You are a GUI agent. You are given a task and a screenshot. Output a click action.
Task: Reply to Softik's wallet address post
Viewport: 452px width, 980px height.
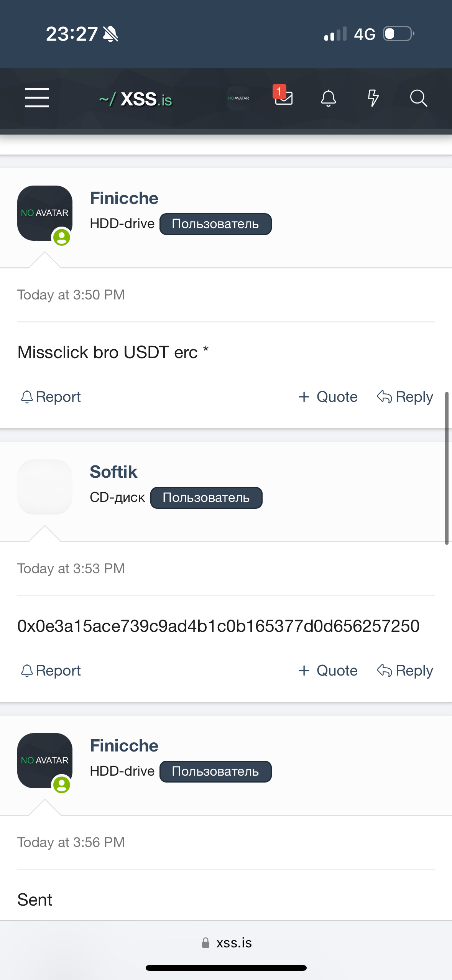click(x=405, y=671)
